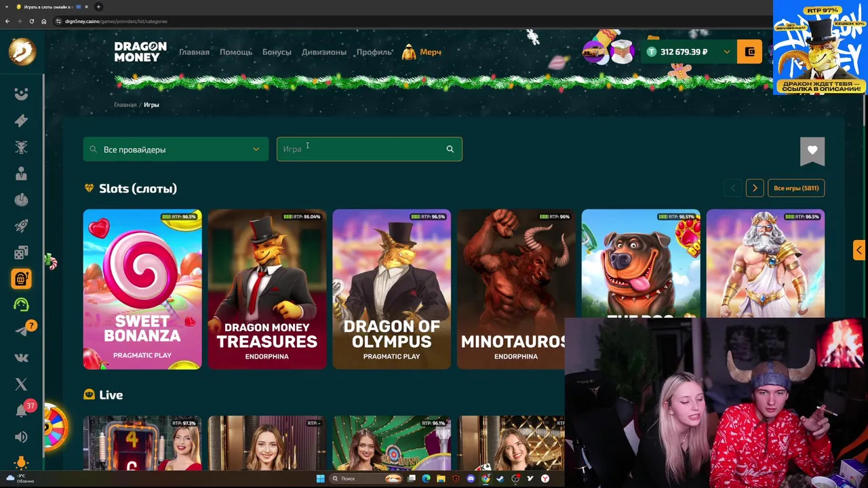
Task: Open Discord from the taskbar
Action: (x=471, y=479)
